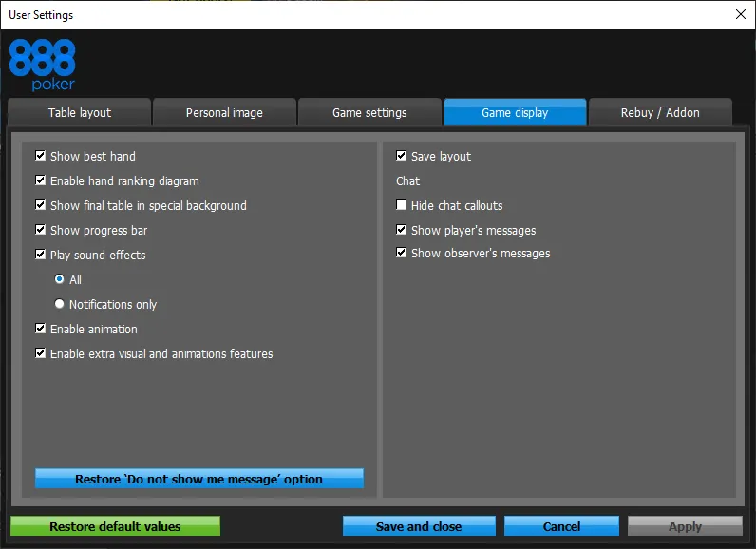The image size is (756, 549).
Task: Close the User Settings window
Action: 740,14
